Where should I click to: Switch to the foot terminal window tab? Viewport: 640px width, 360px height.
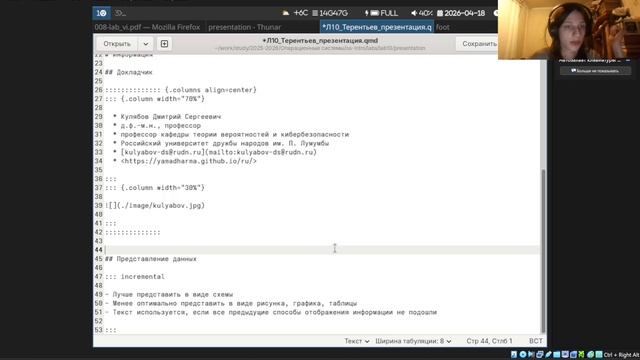click(x=443, y=27)
